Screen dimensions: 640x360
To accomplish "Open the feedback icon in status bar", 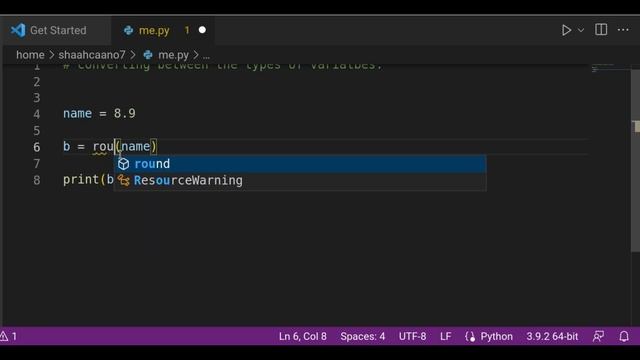I will [598, 336].
